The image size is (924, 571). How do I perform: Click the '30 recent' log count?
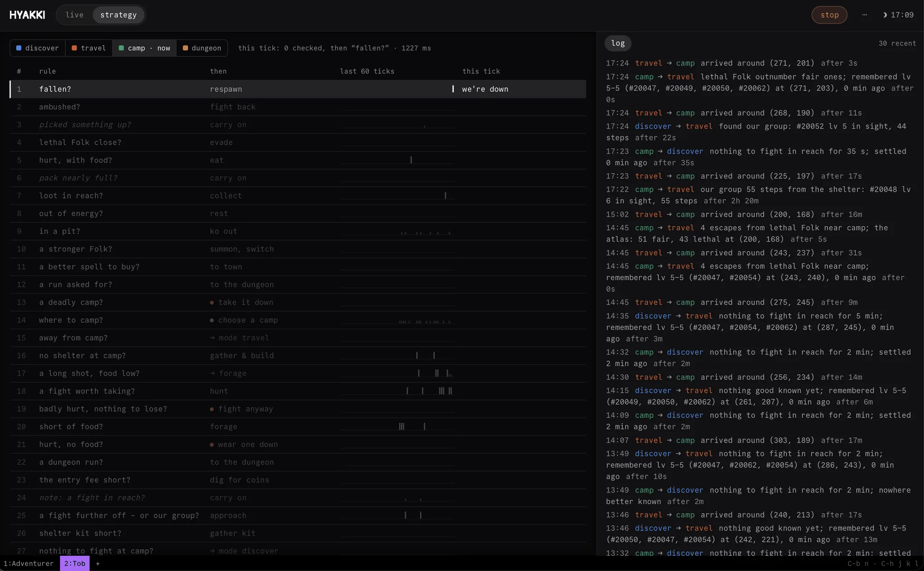tap(897, 43)
